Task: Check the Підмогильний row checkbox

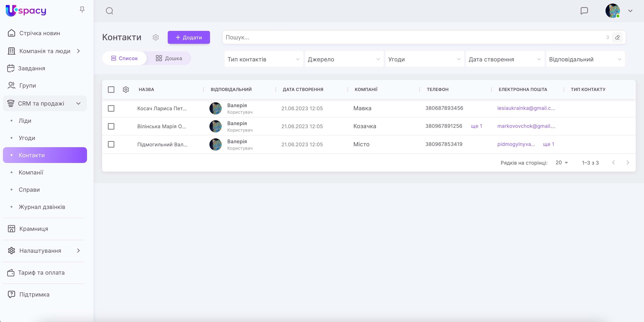Action: tap(111, 144)
